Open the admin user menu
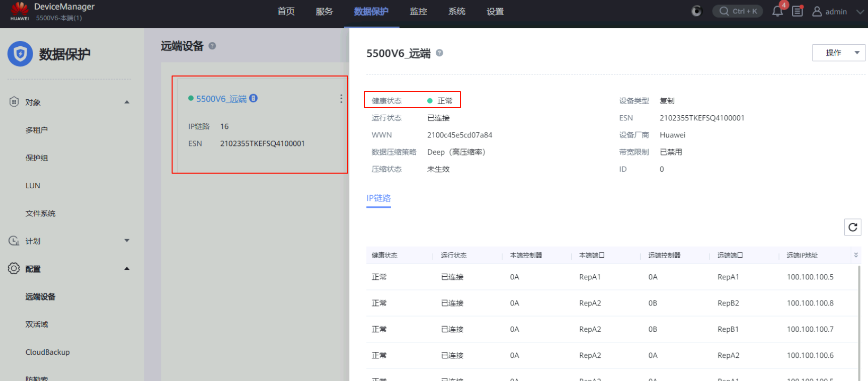868x381 pixels. point(837,12)
